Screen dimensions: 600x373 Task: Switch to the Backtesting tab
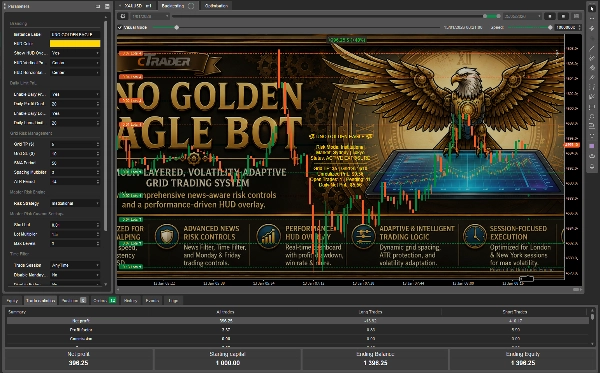pyautogui.click(x=178, y=6)
